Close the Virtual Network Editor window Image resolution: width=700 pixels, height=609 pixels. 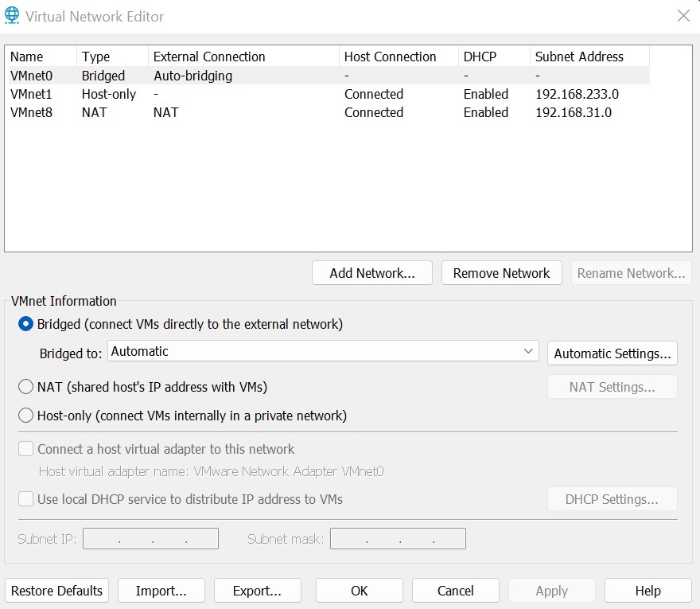coord(683,16)
